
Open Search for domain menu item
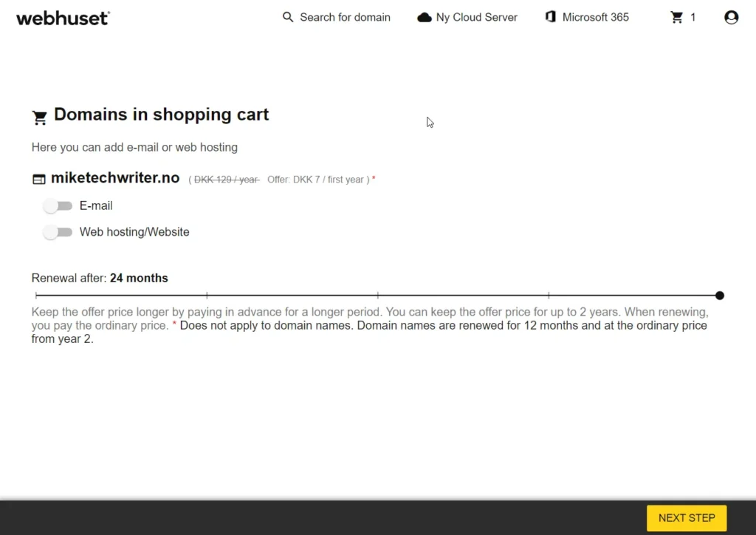tap(345, 17)
